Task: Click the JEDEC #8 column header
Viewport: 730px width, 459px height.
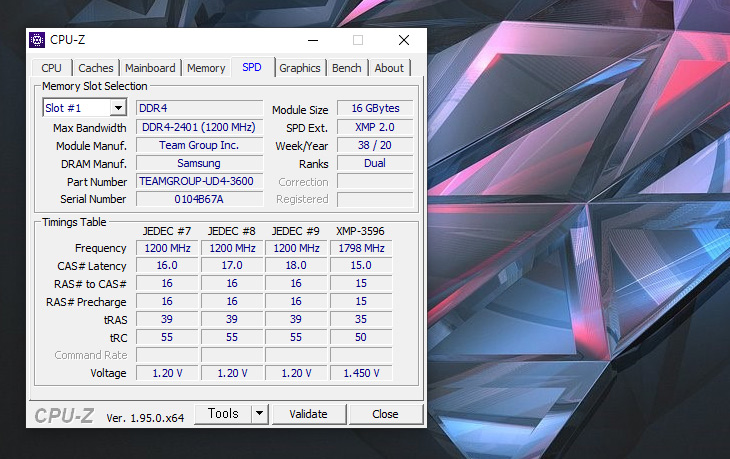Action: click(x=231, y=231)
